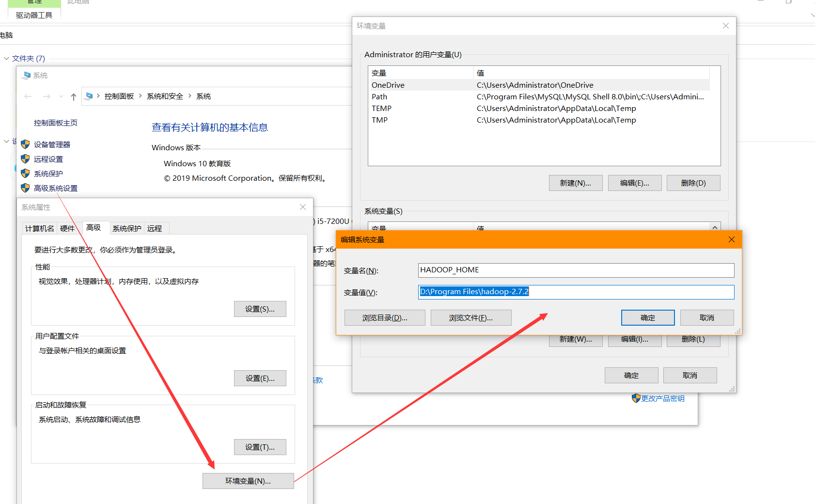Click 新建(N)... for user variables
Image resolution: width=815 pixels, height=504 pixels.
point(576,183)
